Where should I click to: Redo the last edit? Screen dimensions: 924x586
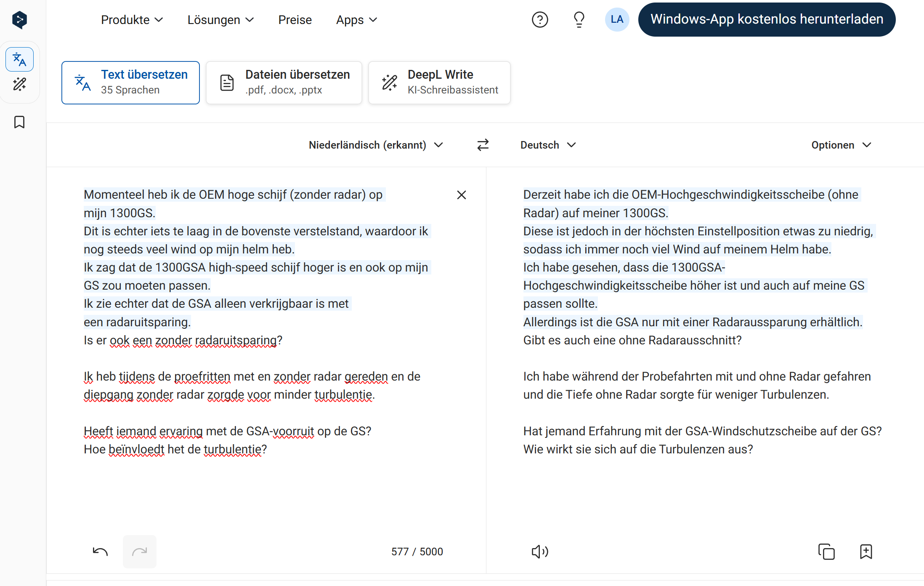coord(139,551)
